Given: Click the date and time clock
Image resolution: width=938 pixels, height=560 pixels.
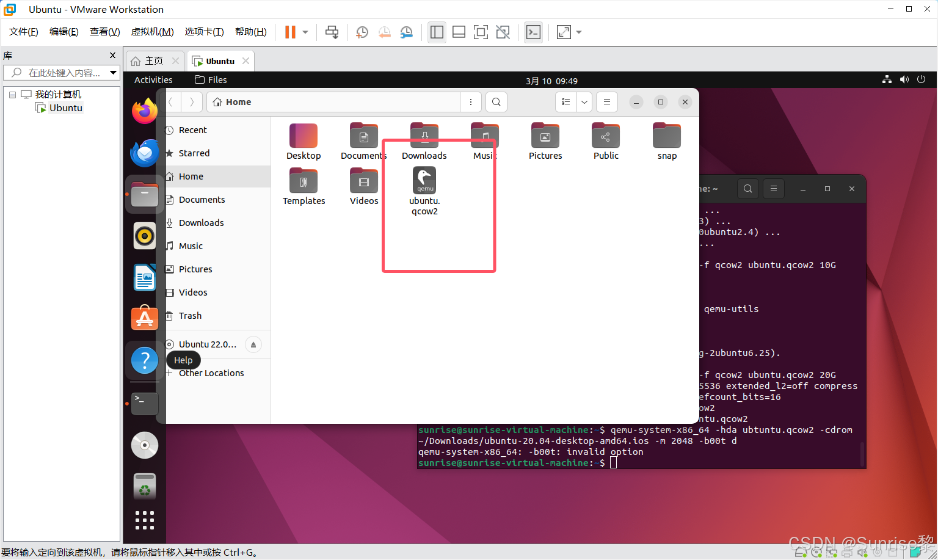Looking at the screenshot, I should 551,81.
